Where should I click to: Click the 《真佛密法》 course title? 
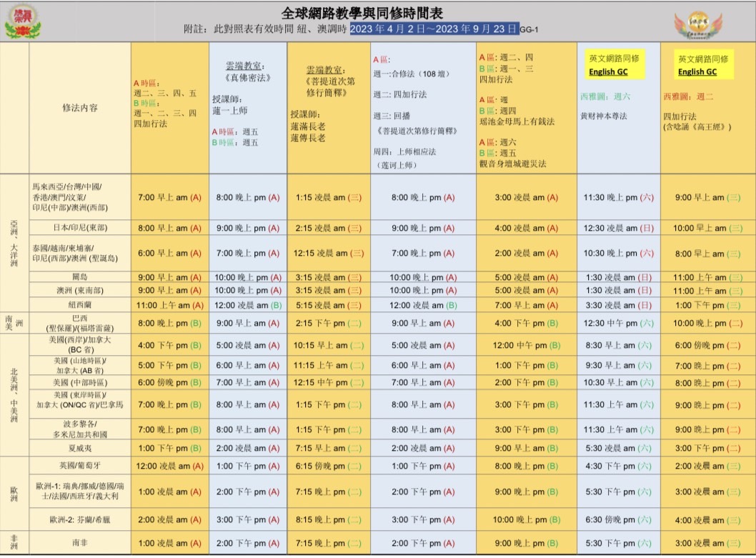[247, 76]
